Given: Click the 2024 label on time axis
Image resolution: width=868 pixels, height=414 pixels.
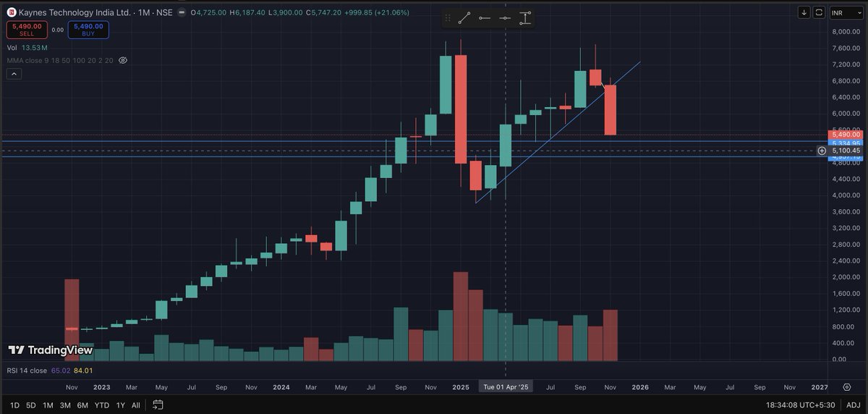Looking at the screenshot, I should click(x=281, y=388).
